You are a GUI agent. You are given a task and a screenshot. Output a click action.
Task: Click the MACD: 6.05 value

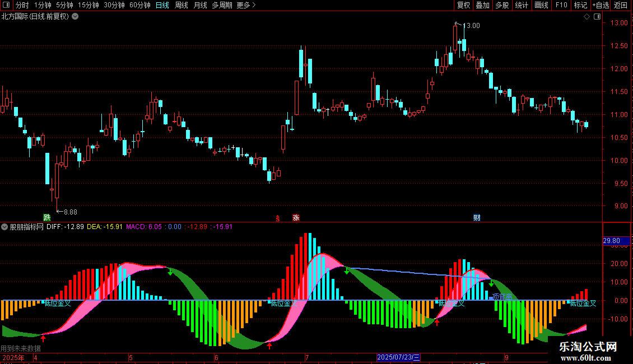pyautogui.click(x=144, y=227)
